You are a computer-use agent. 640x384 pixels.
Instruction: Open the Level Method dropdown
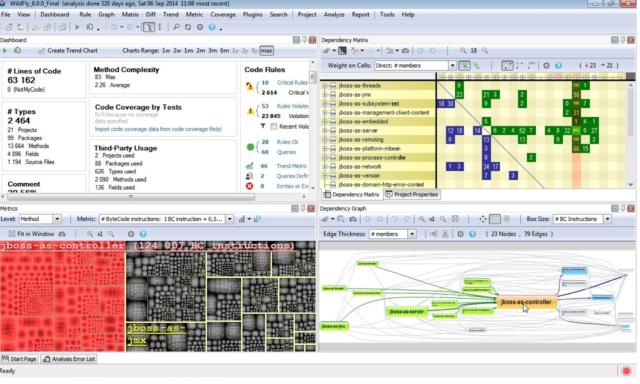[57, 220]
